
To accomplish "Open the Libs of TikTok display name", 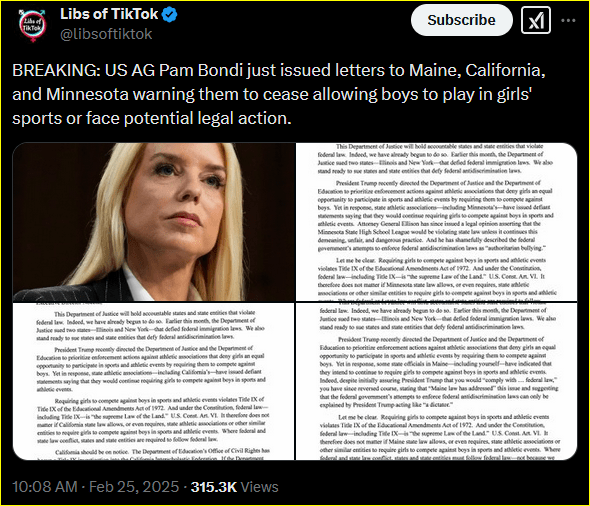I will pyautogui.click(x=109, y=14).
